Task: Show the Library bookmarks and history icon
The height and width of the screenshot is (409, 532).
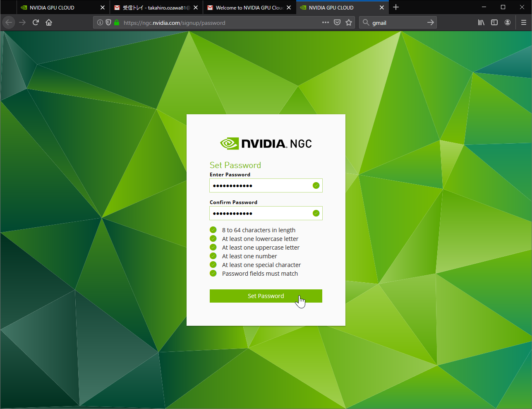Action: tap(481, 22)
